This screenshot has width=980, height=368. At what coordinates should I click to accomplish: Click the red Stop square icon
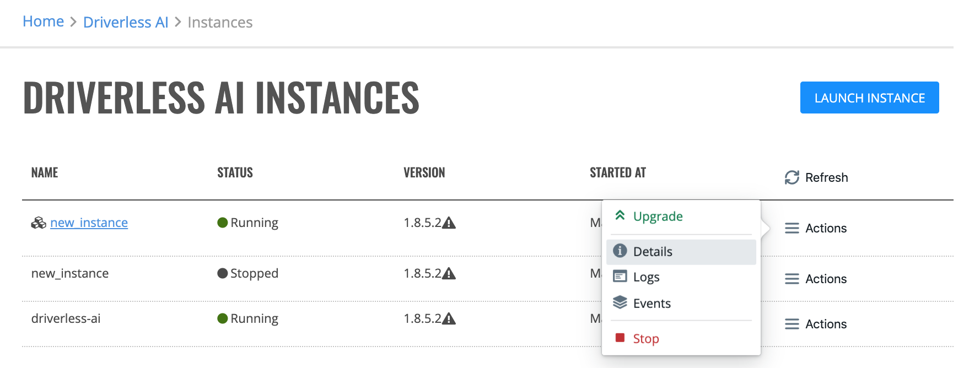click(620, 338)
